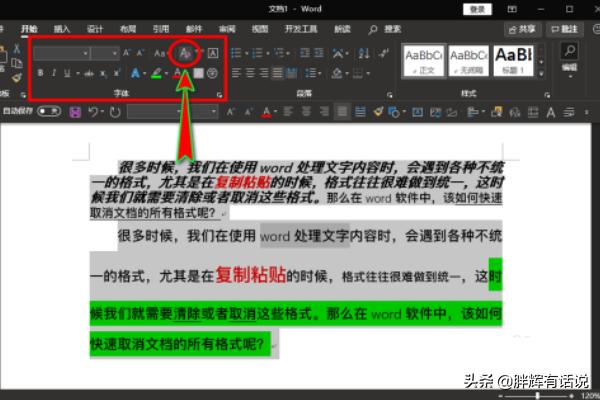Click the Character Border icon
The width and height of the screenshot is (600, 400).
tap(213, 53)
